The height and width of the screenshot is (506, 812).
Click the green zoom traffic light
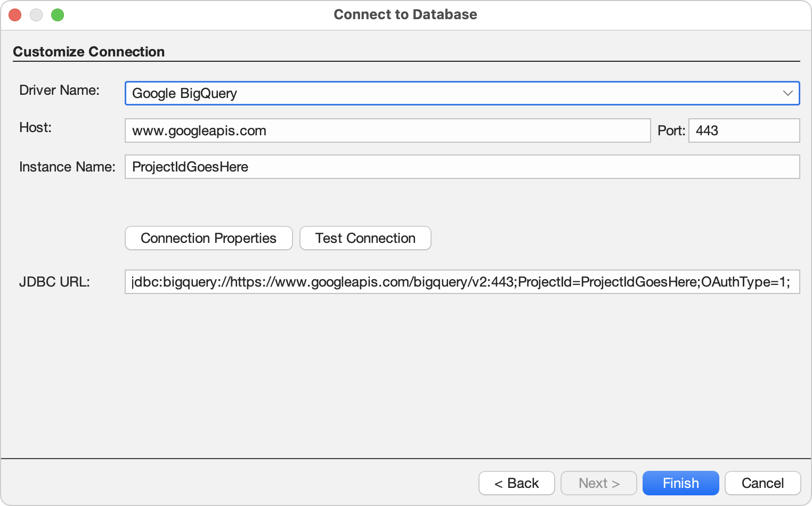point(58,14)
